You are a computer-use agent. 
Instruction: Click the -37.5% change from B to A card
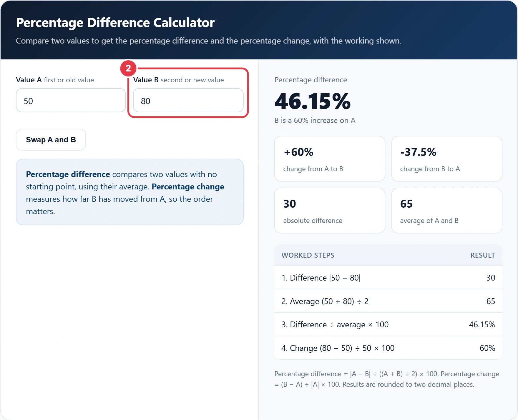[447, 159]
